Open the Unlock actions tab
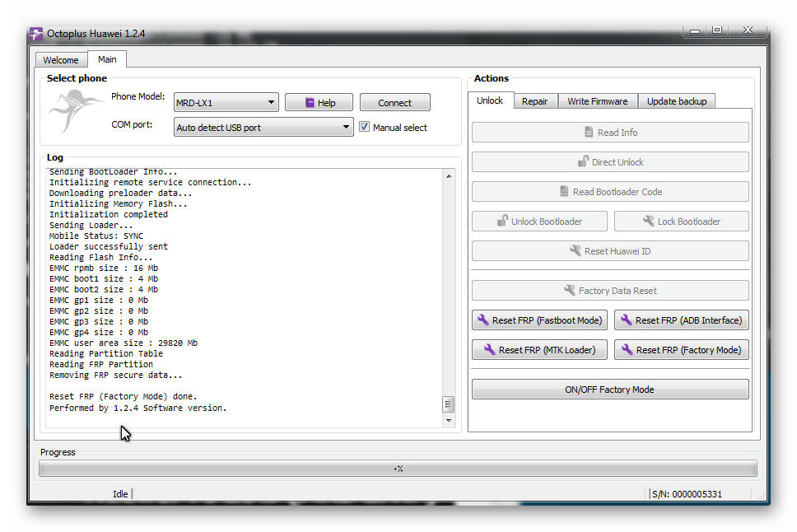Screen dimensions: 797x532 [x=490, y=100]
